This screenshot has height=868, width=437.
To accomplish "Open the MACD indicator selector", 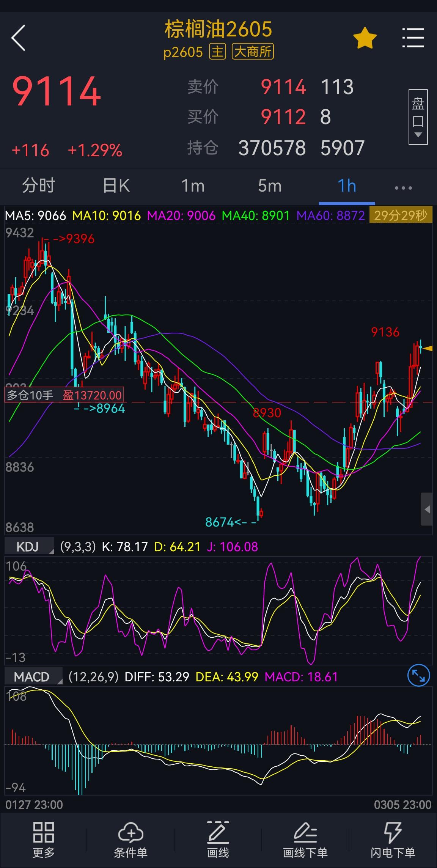I will pos(33,676).
